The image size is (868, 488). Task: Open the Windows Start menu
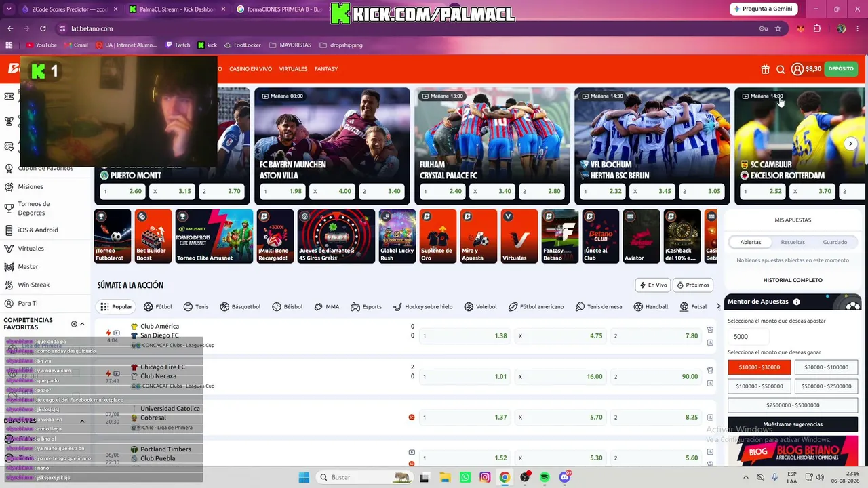coord(304,477)
